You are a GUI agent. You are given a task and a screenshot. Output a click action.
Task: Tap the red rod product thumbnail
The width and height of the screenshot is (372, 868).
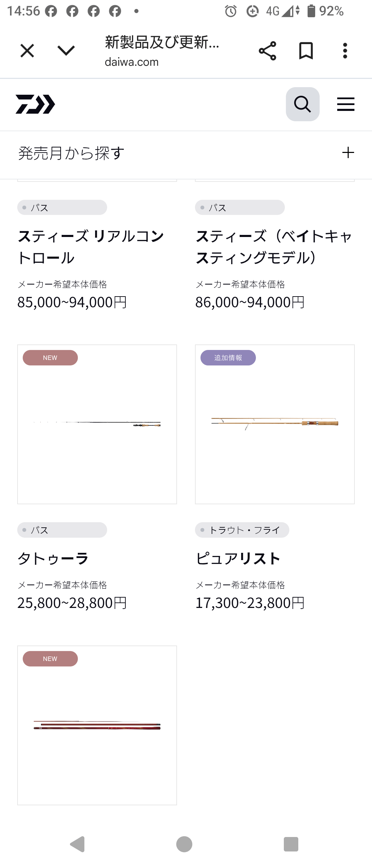point(97,725)
